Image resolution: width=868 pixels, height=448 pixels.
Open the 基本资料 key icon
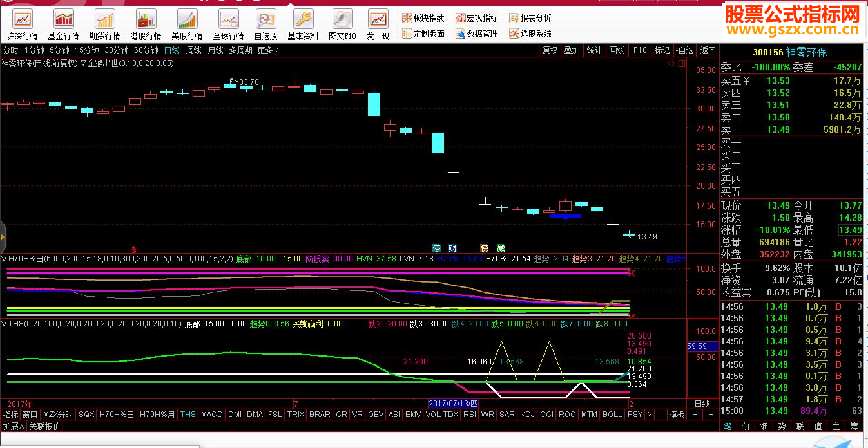coord(303,25)
